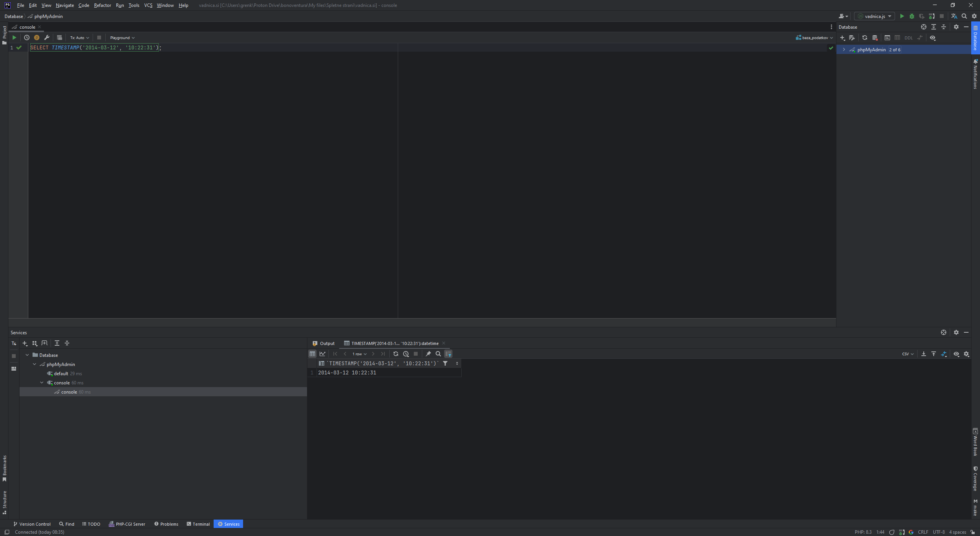Refresh the Database tool window

click(x=864, y=38)
